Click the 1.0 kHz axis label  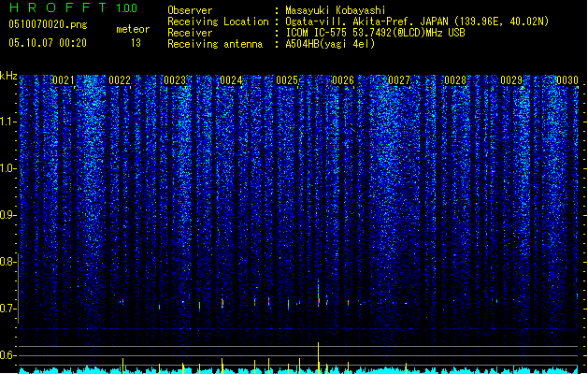[7, 168]
